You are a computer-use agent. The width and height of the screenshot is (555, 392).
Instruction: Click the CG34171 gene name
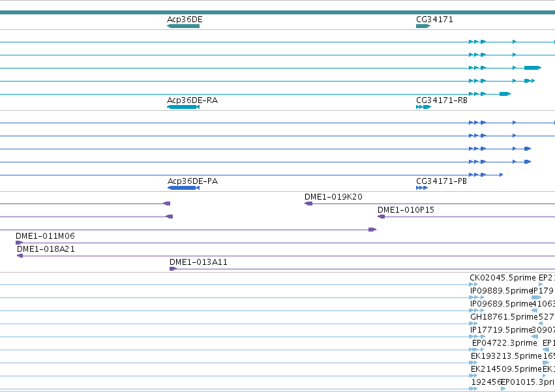coord(434,20)
